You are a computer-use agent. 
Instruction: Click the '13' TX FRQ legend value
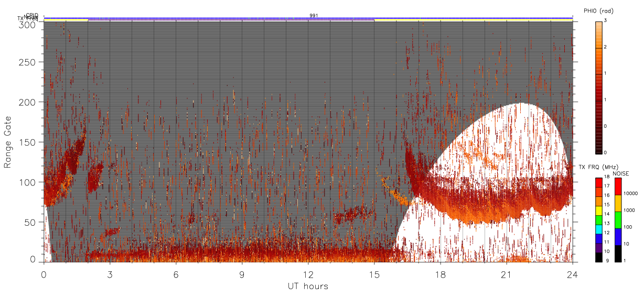click(607, 223)
